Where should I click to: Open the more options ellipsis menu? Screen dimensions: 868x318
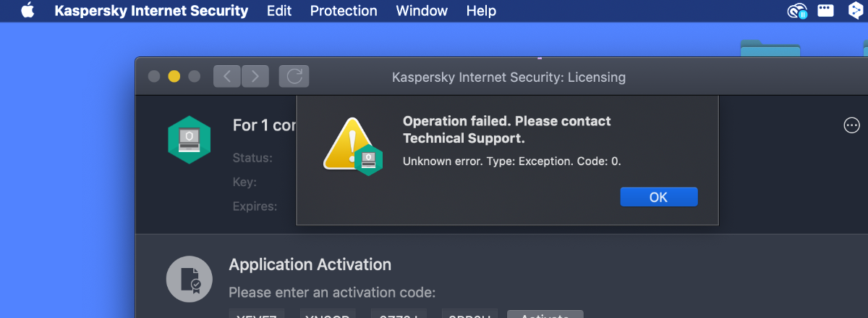pyautogui.click(x=851, y=125)
